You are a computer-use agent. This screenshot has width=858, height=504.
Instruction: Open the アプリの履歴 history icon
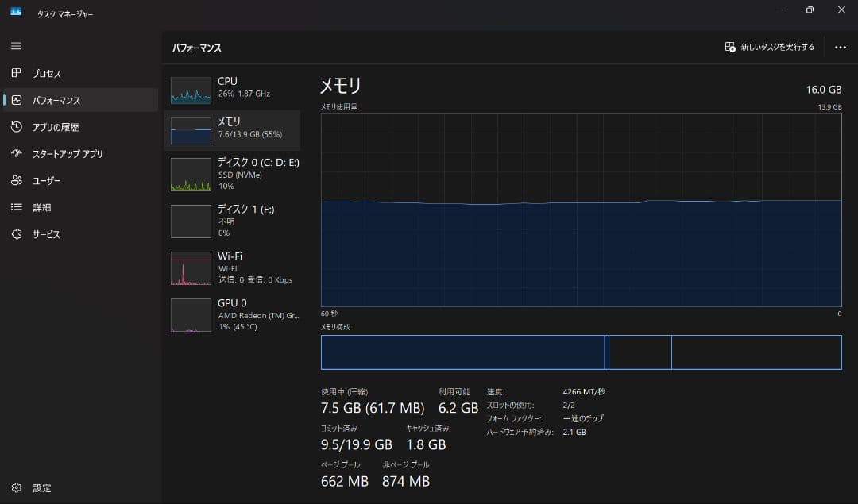[17, 127]
